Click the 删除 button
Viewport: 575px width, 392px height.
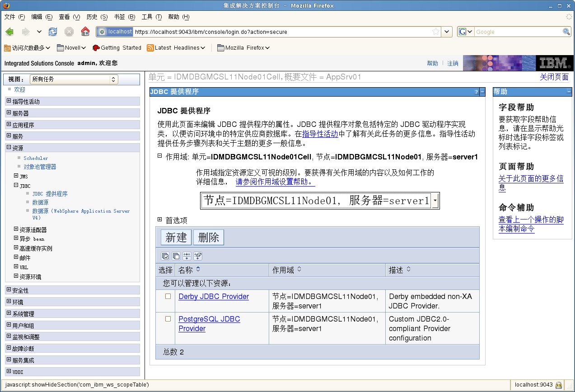[x=209, y=238]
